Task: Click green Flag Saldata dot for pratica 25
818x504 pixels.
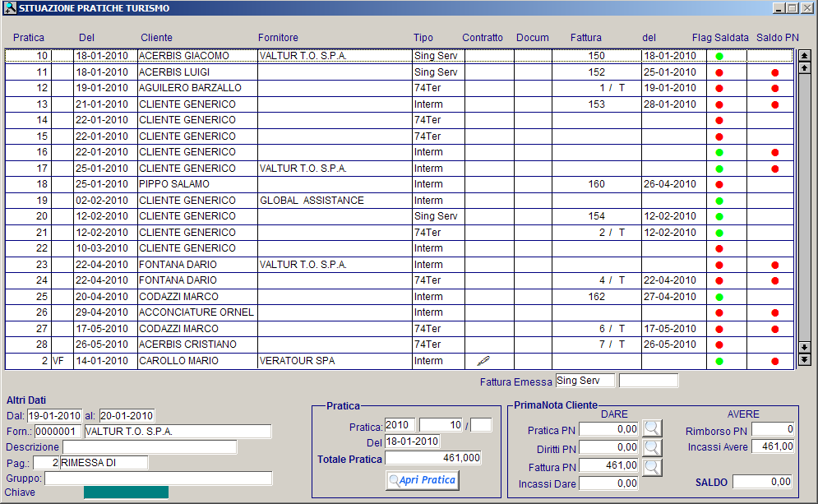Action: pos(719,297)
